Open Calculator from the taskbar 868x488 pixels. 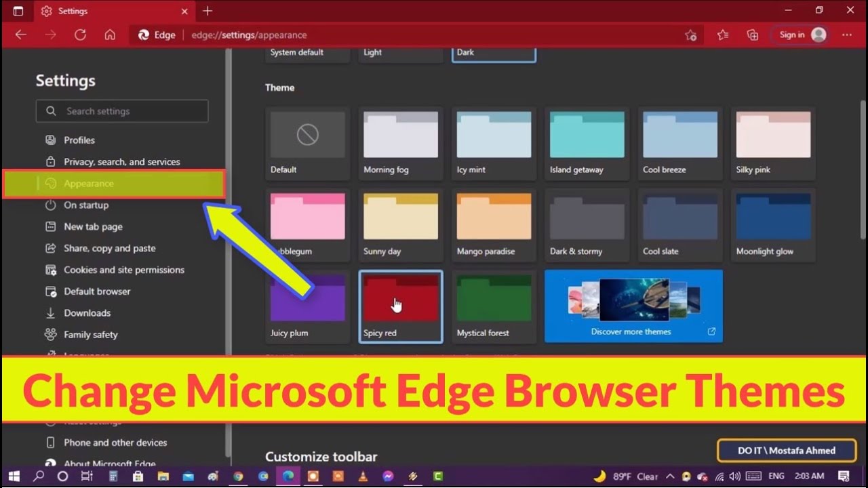(x=113, y=476)
